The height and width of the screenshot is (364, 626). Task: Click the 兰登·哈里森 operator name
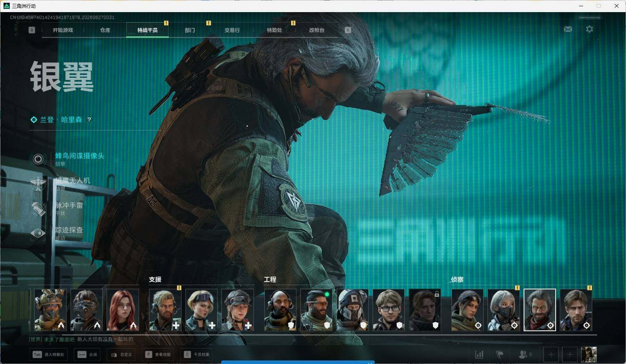[x=61, y=120]
